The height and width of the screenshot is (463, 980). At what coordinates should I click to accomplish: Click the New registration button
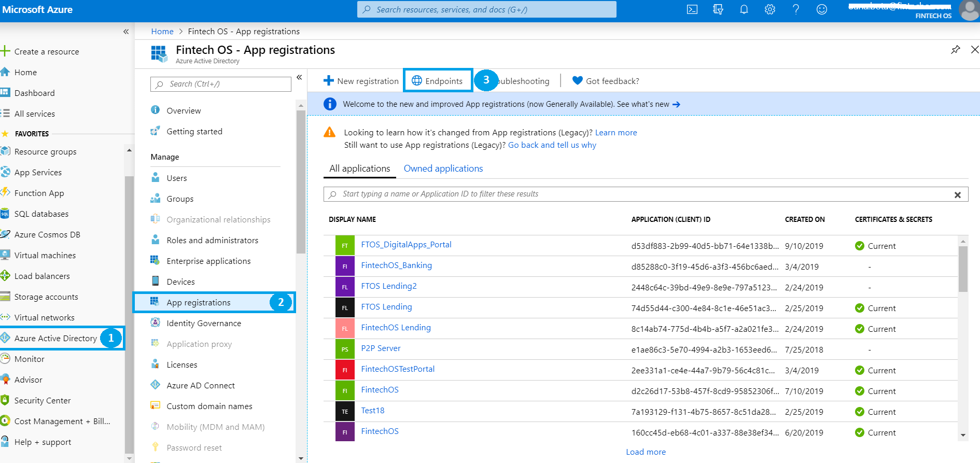(x=361, y=81)
